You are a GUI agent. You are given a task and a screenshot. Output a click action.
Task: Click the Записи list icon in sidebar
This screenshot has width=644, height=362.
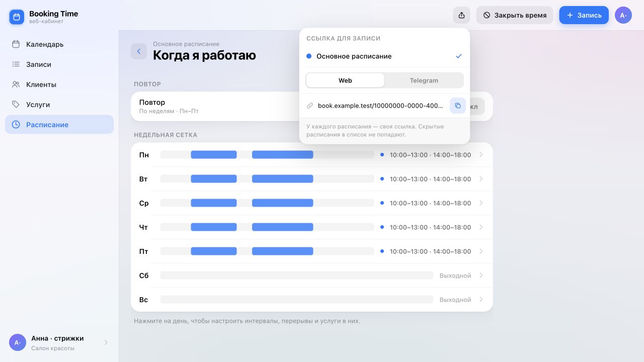[x=16, y=64]
